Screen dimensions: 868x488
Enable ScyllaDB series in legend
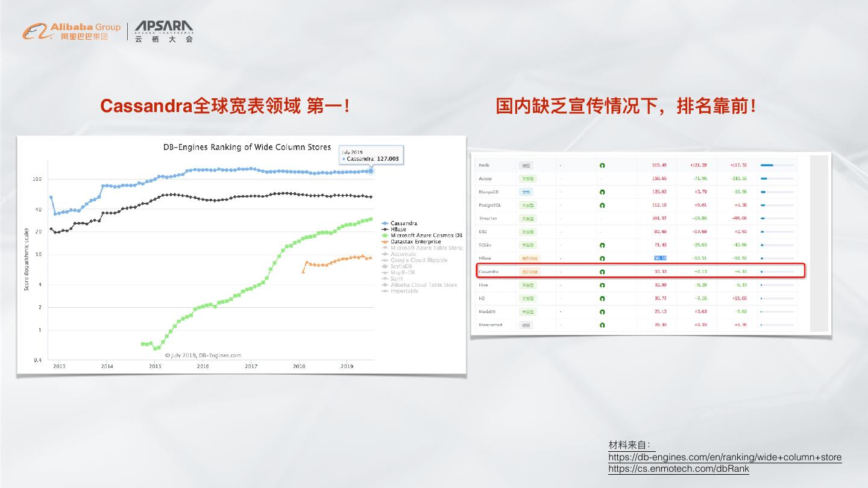pos(397,266)
